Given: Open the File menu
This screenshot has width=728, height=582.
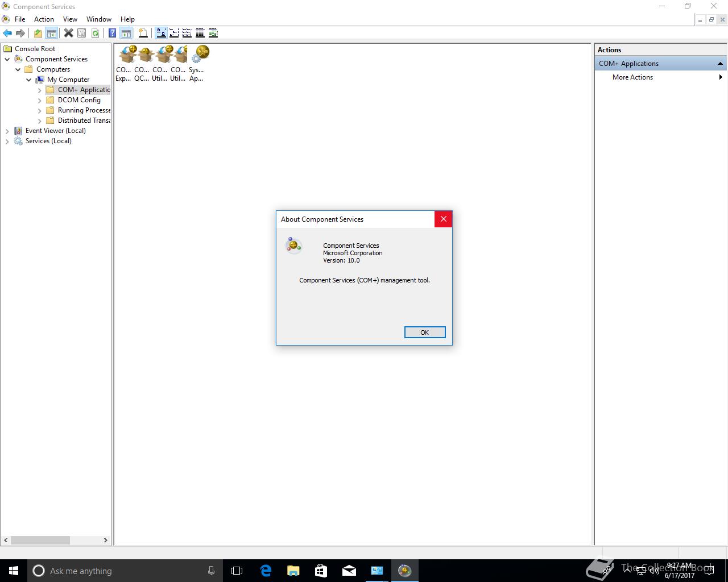Looking at the screenshot, I should tap(20, 19).
